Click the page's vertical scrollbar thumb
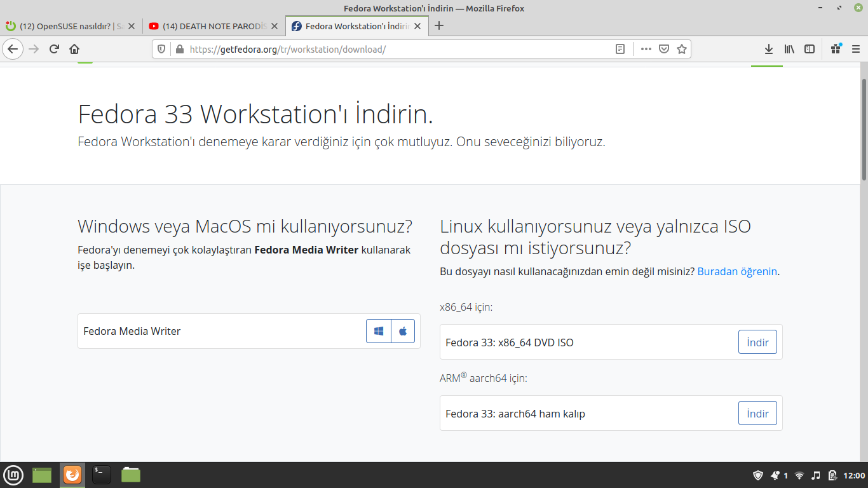 pyautogui.click(x=864, y=129)
